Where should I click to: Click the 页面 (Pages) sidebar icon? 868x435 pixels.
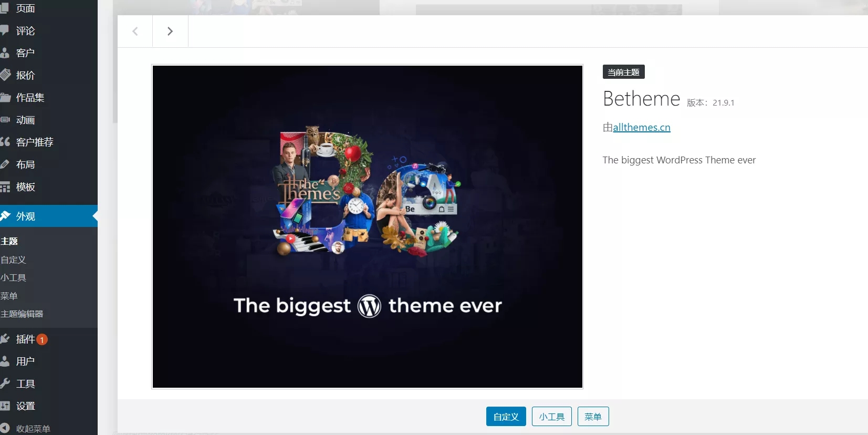[4, 8]
